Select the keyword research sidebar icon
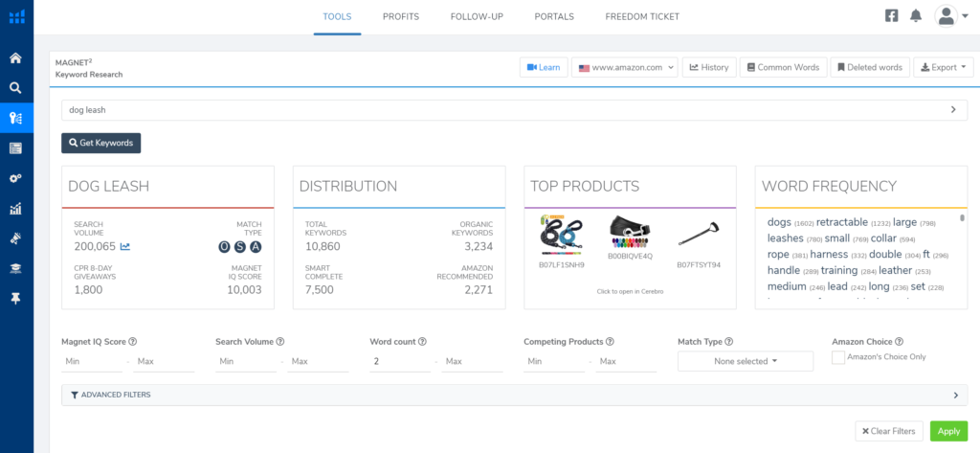 [x=16, y=118]
